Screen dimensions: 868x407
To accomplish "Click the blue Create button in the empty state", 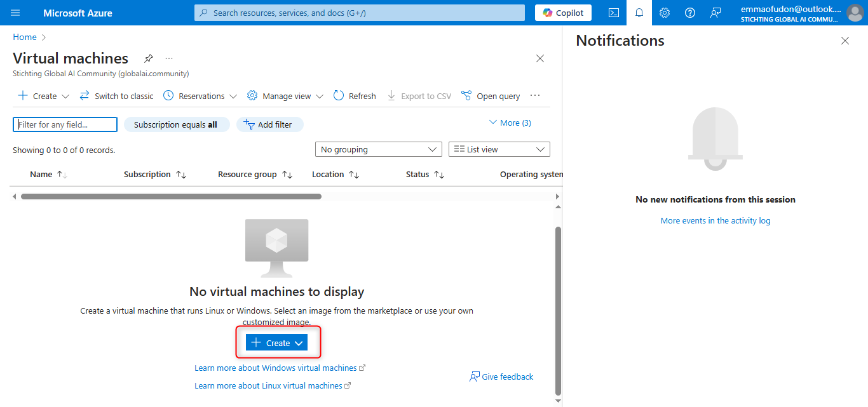I will click(276, 343).
